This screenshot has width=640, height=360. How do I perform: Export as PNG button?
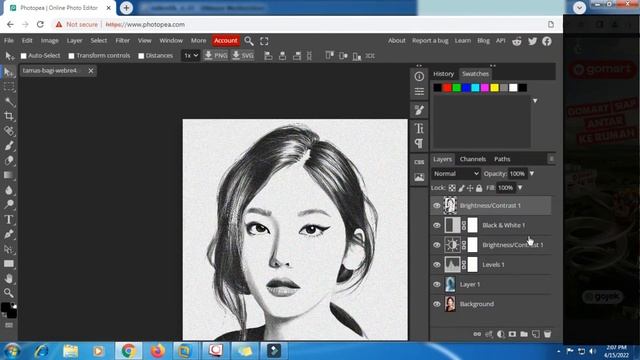click(x=216, y=56)
